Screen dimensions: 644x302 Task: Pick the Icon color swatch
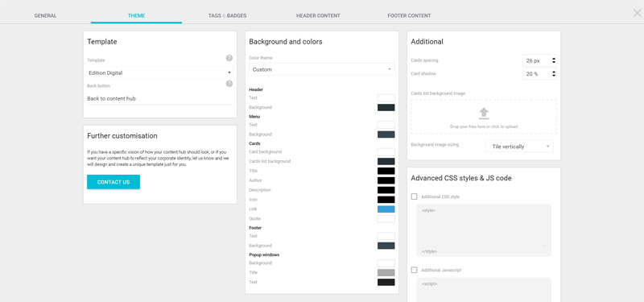click(386, 200)
